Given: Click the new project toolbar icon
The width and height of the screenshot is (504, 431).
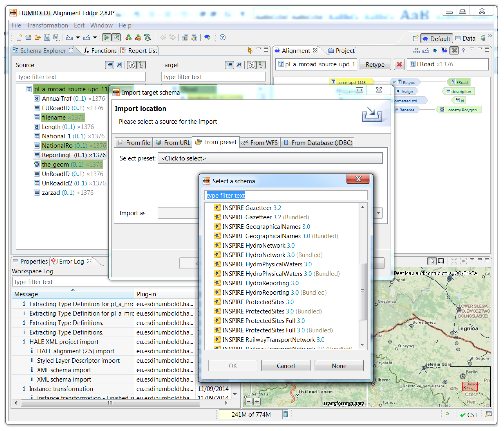Looking at the screenshot, I should tap(19, 38).
